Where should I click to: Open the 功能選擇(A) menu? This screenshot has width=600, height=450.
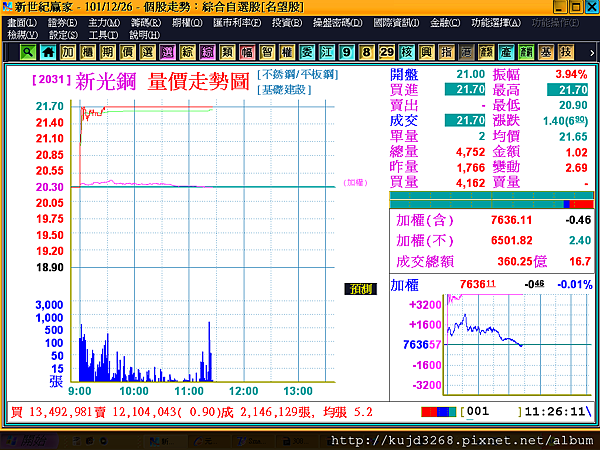coord(496,23)
